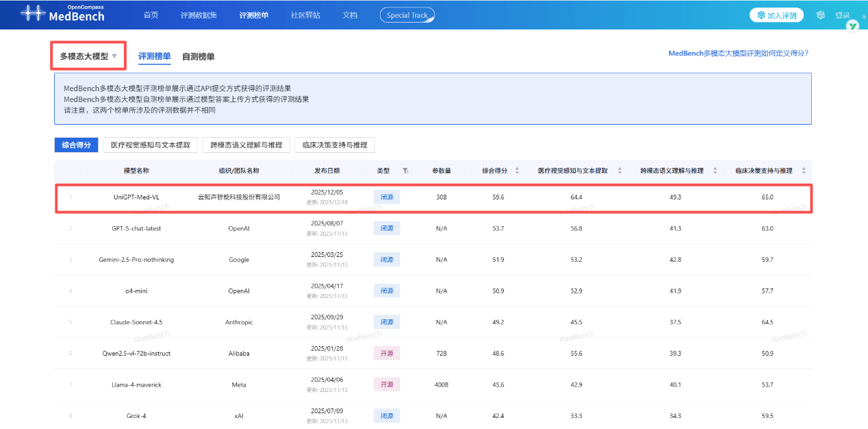Click the 加入评测 button
Screen dimensions: 868x429
point(776,14)
